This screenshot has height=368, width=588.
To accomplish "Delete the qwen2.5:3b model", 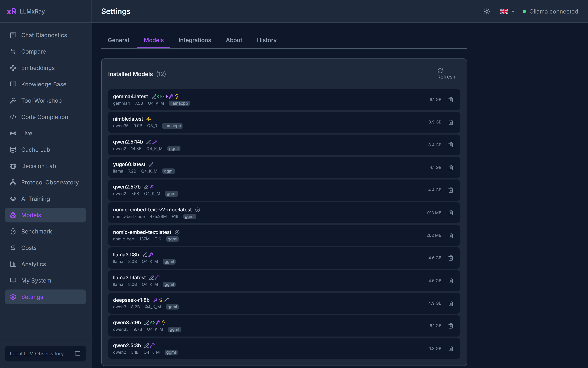I will (x=450, y=349).
